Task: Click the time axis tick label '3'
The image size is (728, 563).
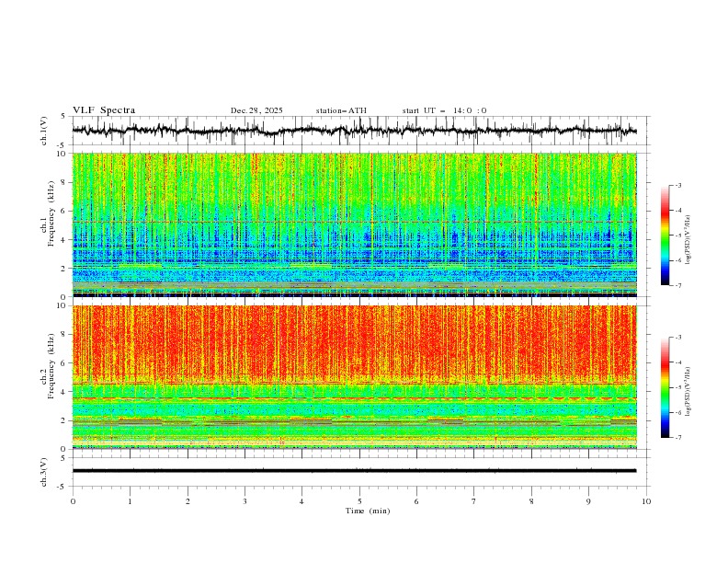Action: 245,501
